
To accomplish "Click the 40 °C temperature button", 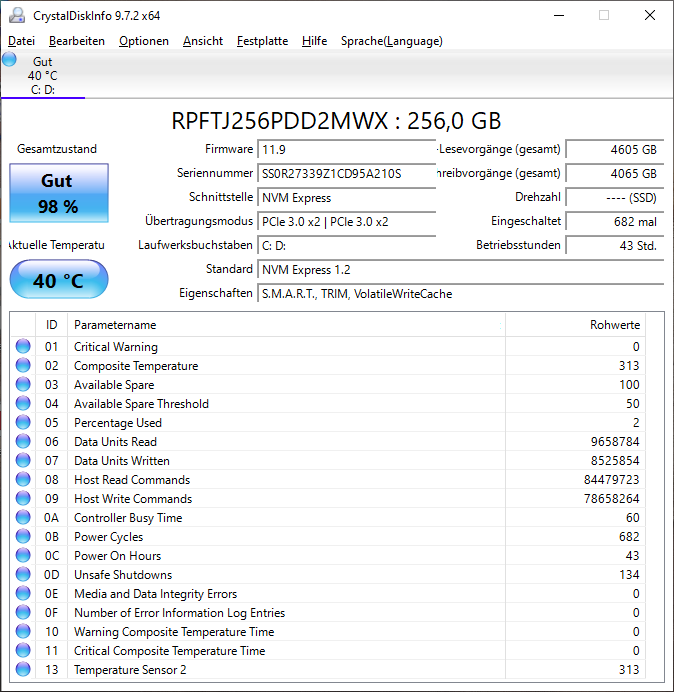I will pos(59,280).
